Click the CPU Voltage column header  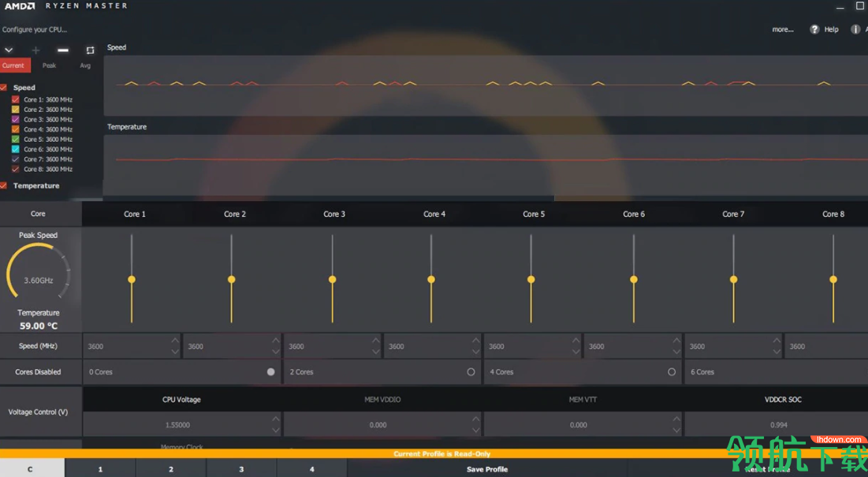[x=181, y=400]
